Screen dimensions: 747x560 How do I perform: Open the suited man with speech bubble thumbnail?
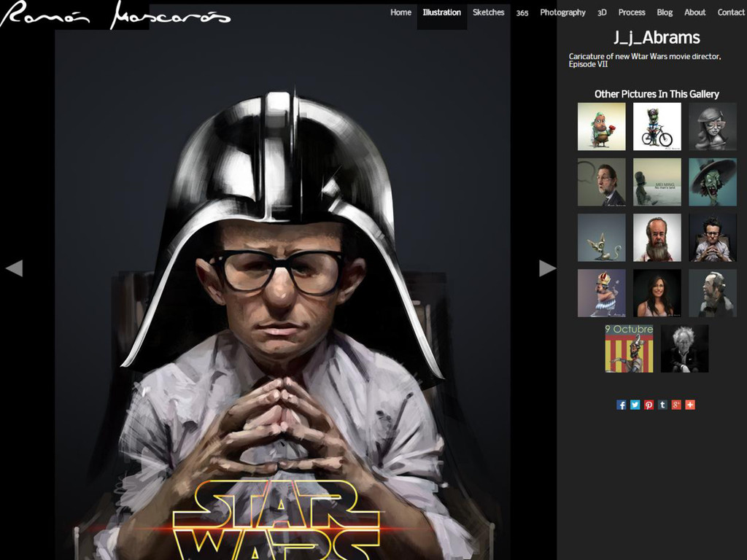click(602, 182)
